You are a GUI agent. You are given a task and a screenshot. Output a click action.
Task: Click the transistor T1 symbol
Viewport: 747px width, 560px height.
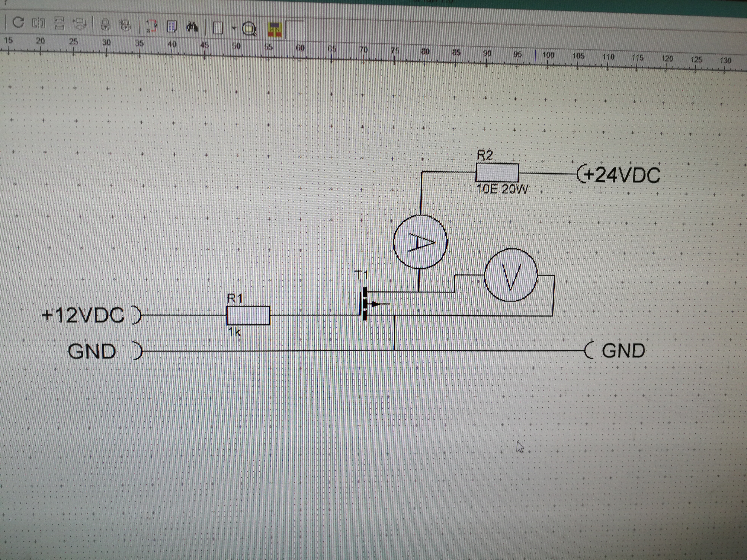pos(365,304)
